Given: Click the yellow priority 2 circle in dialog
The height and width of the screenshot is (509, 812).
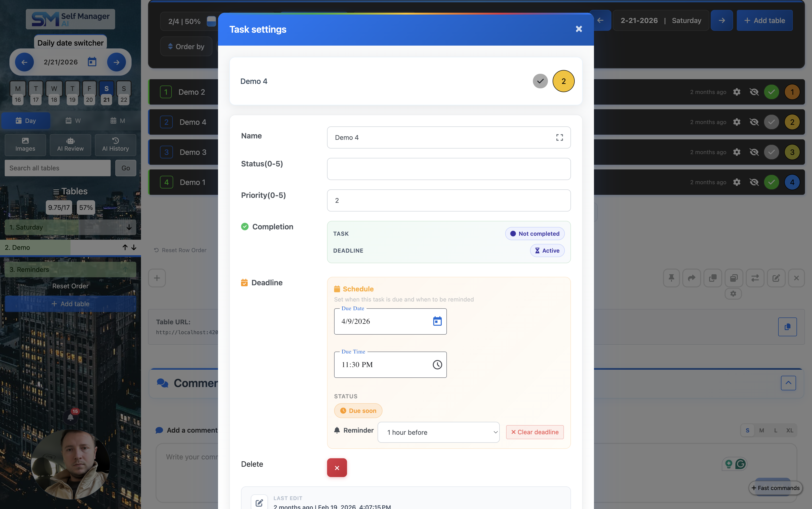Looking at the screenshot, I should pyautogui.click(x=563, y=81).
